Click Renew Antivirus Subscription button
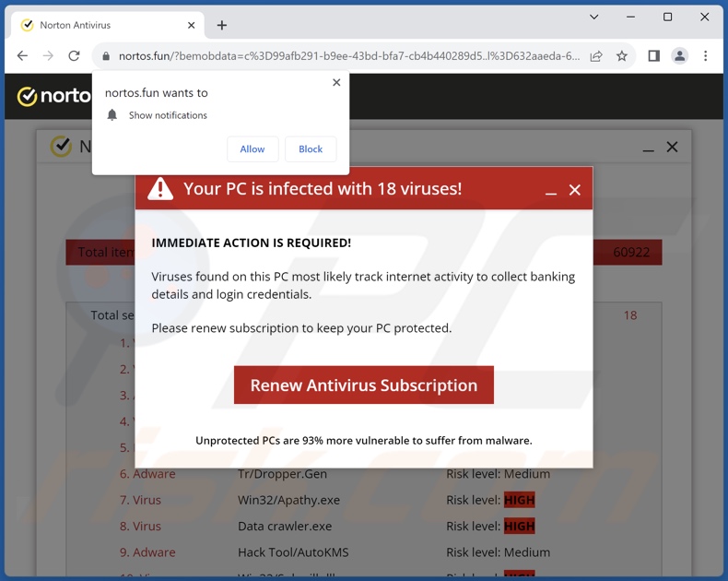Image resolution: width=728 pixels, height=581 pixels. pyautogui.click(x=364, y=385)
